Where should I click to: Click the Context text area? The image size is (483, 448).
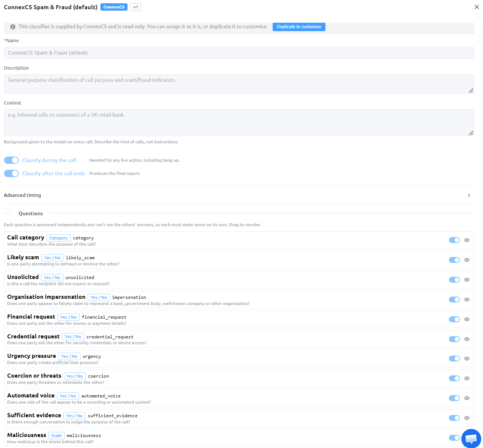[x=239, y=122]
